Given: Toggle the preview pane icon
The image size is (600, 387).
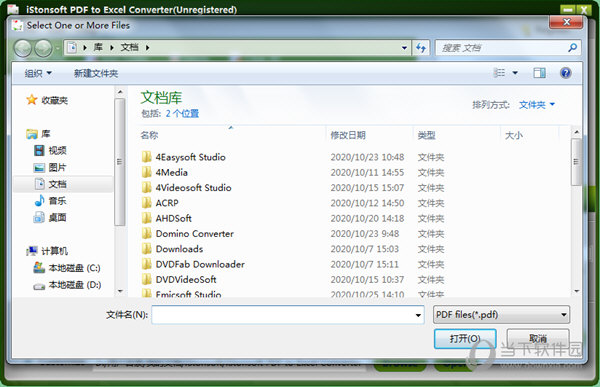Looking at the screenshot, I should (540, 73).
